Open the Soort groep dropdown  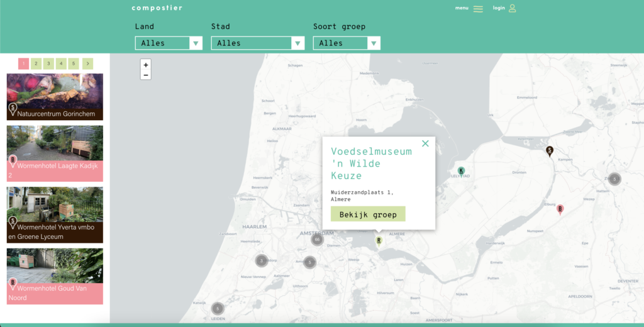(x=347, y=43)
